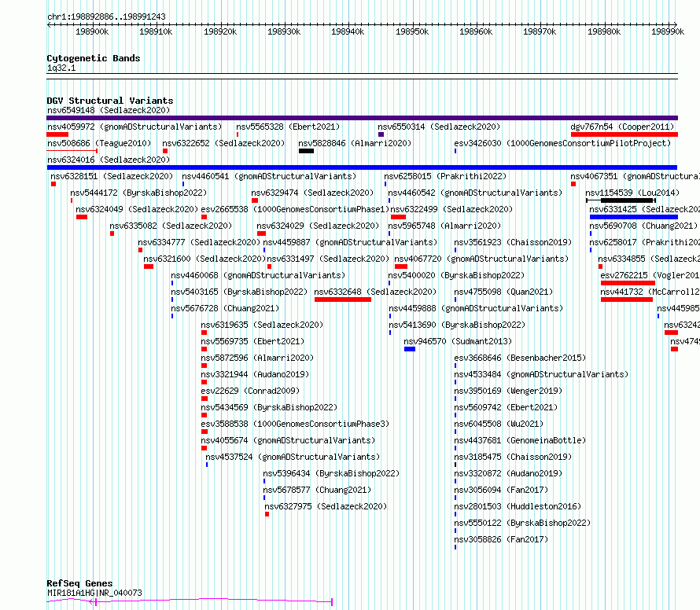Select blue bar under nsv6331425
Image resolution: width=700 pixels, height=610 pixels.
pyautogui.click(x=634, y=217)
